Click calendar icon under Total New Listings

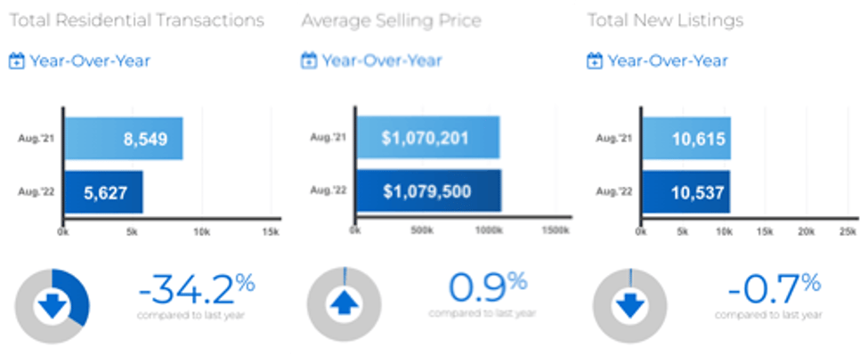point(594,61)
